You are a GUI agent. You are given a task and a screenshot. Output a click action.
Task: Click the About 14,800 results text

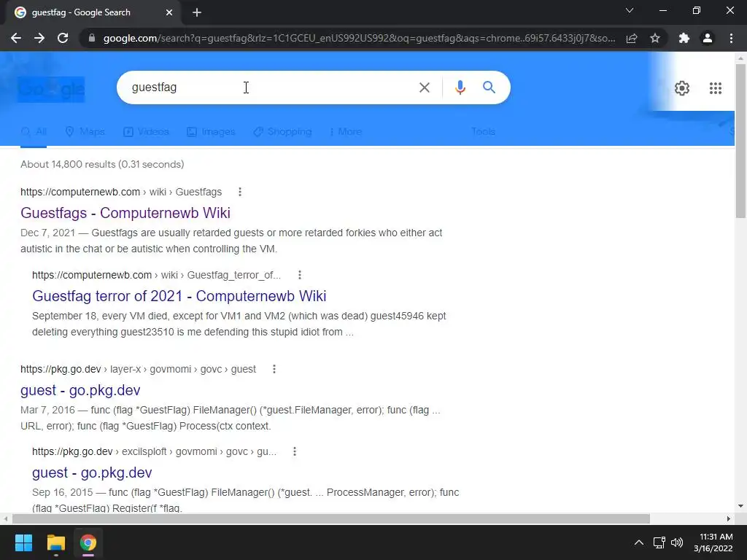click(x=102, y=164)
